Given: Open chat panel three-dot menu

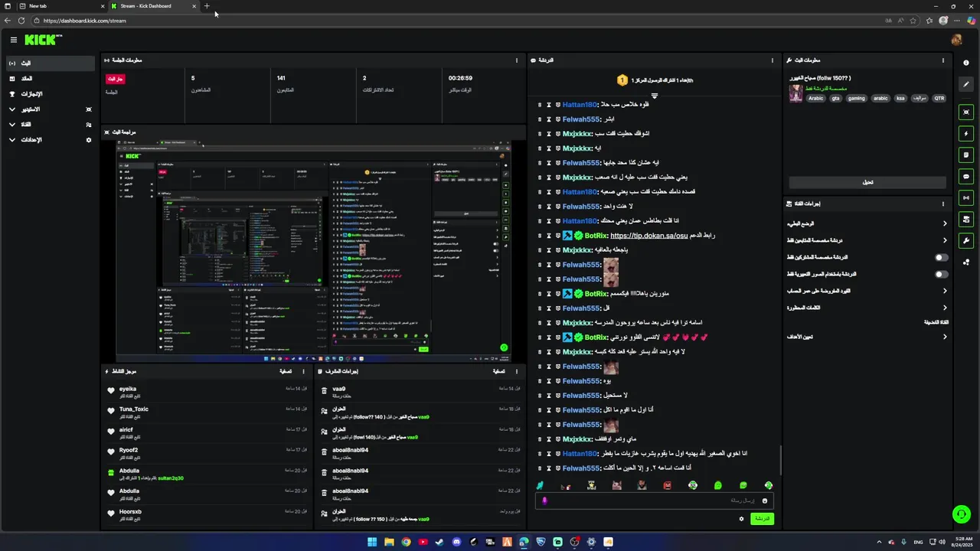Looking at the screenshot, I should [773, 60].
